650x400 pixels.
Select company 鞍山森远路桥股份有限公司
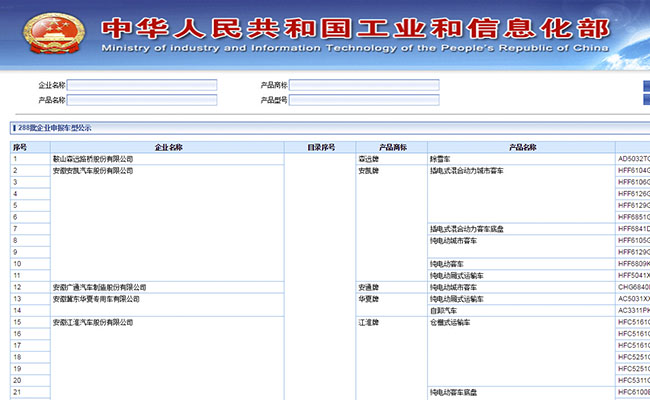tap(93, 159)
